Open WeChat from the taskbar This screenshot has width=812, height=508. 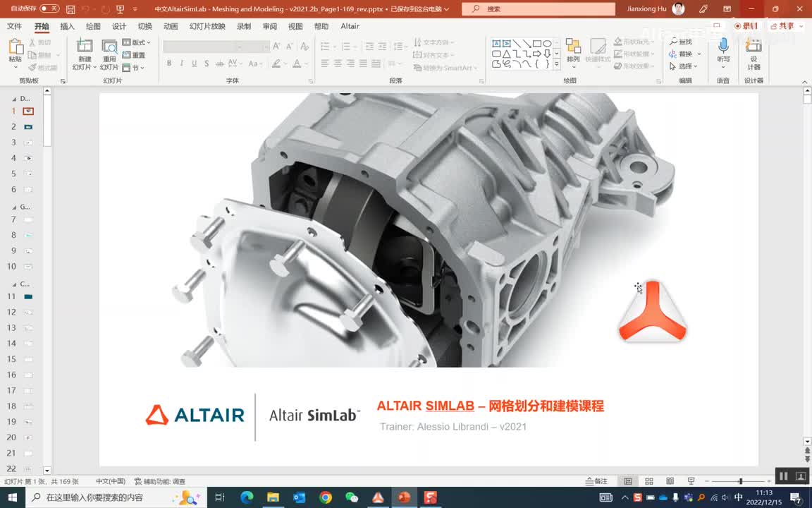(352, 497)
